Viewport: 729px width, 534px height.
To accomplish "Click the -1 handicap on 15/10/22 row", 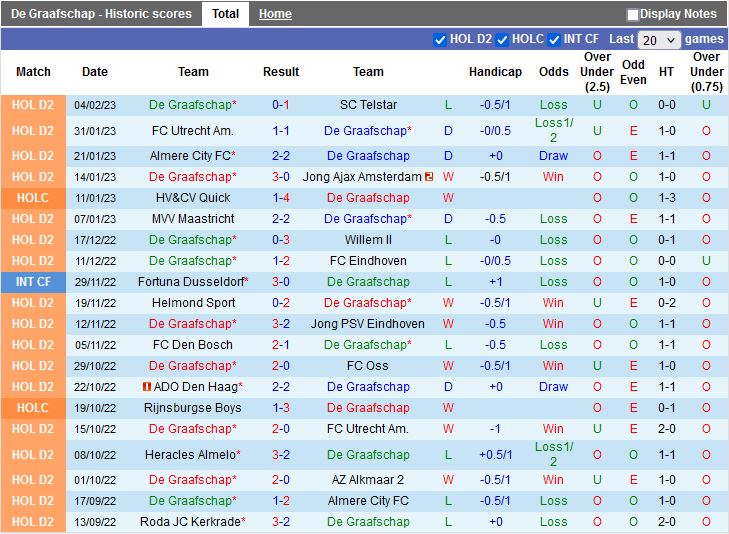I will pos(495,429).
